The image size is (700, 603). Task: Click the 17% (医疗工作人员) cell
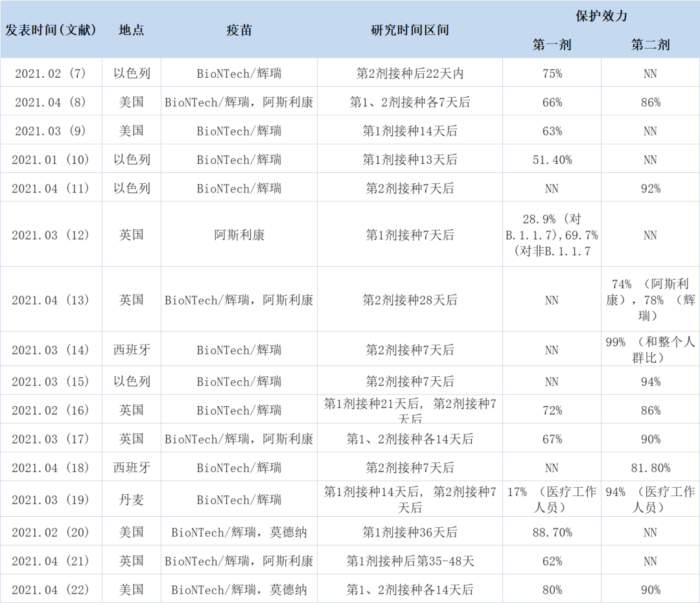pos(552,499)
